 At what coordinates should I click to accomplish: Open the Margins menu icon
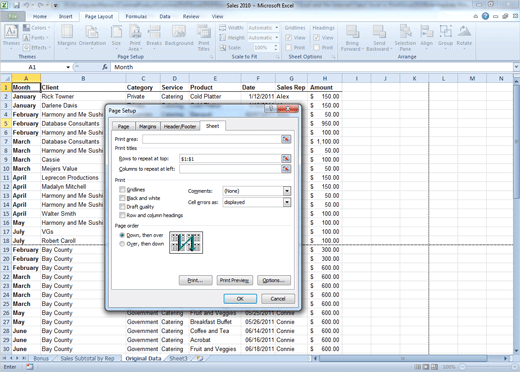coord(67,36)
